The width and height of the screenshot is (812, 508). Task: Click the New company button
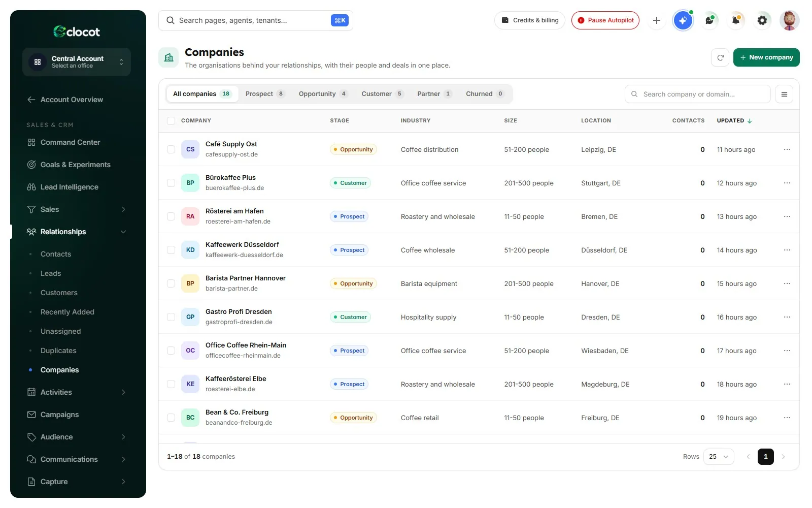click(x=766, y=57)
